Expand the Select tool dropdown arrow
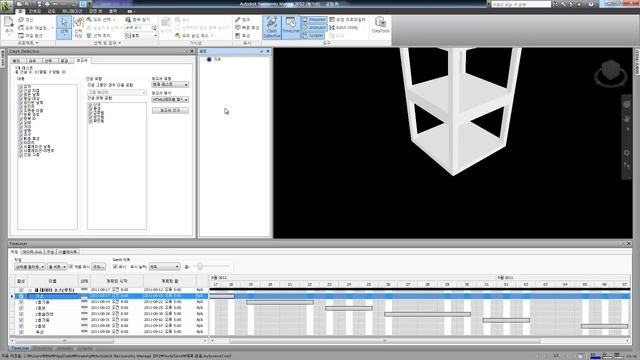The height and width of the screenshot is (360, 640). (x=64, y=36)
